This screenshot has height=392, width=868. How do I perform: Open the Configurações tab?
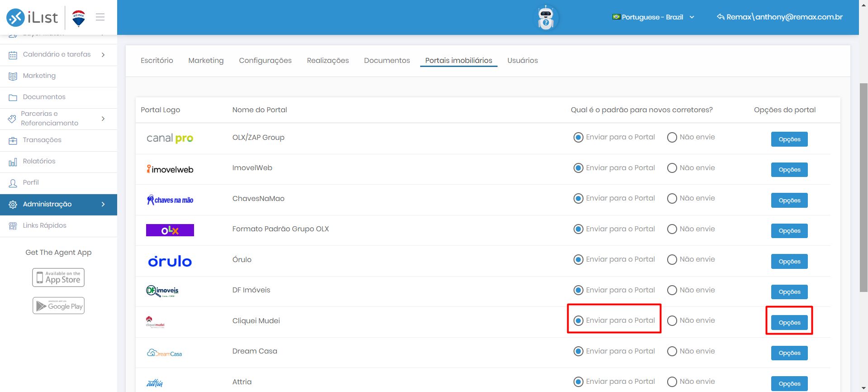pyautogui.click(x=265, y=61)
